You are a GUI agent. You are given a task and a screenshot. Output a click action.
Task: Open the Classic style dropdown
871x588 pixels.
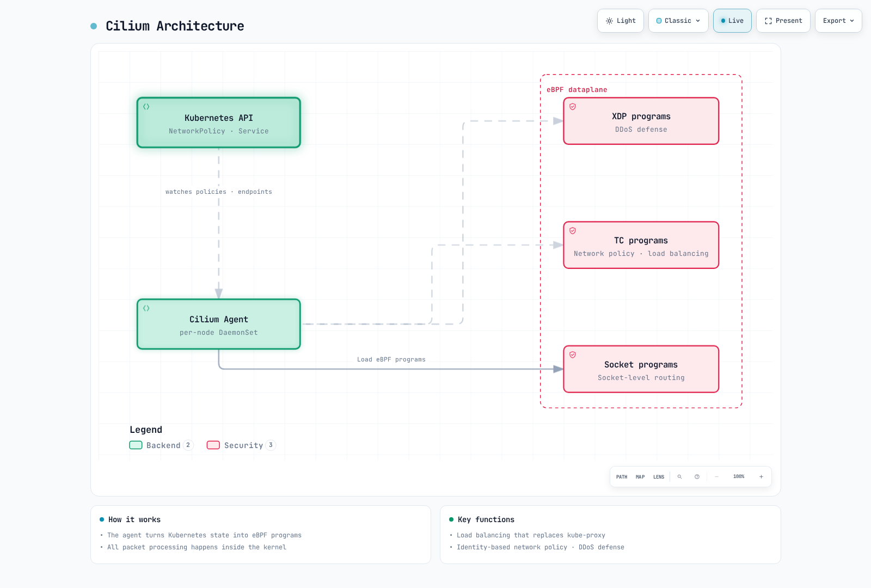pyautogui.click(x=678, y=21)
